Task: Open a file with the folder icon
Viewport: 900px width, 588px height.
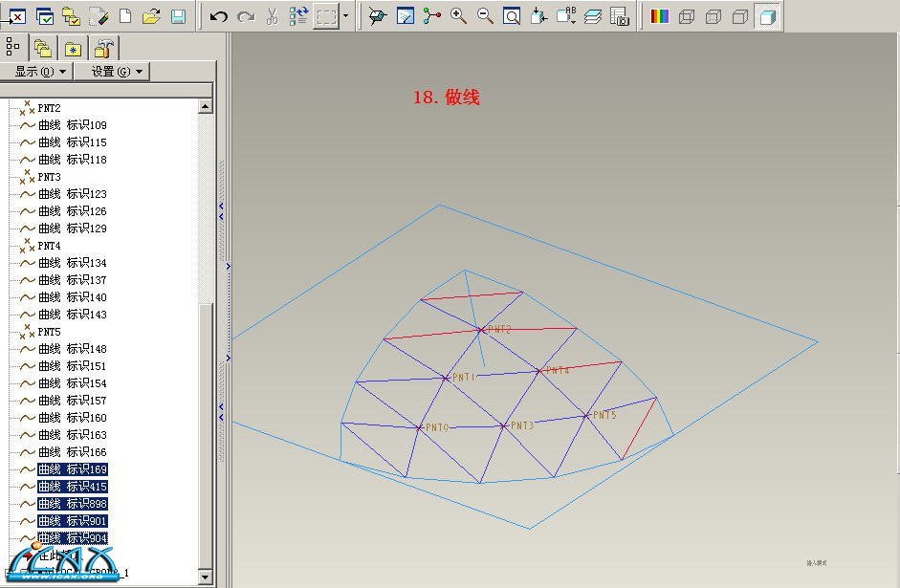Action: 151,16
